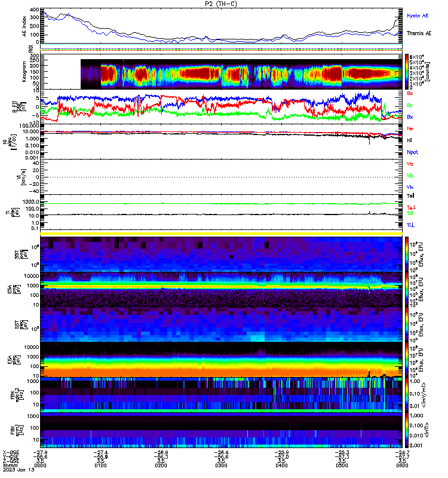Screen dimensions: 448x478
Task: Click the 0500 time tick label
Action: [x=342, y=465]
